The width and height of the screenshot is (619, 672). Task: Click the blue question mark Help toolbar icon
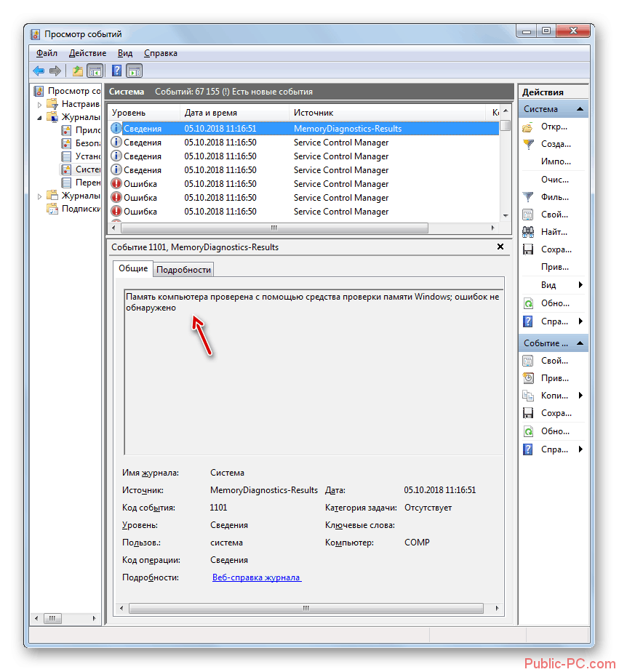click(116, 71)
